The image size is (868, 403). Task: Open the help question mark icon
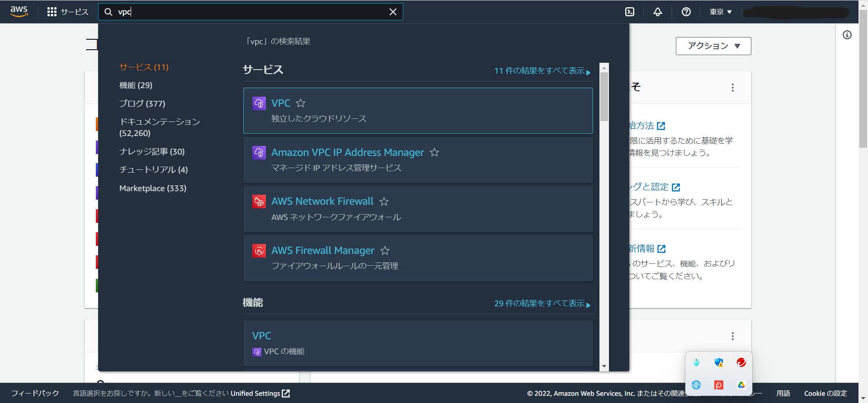[686, 12]
